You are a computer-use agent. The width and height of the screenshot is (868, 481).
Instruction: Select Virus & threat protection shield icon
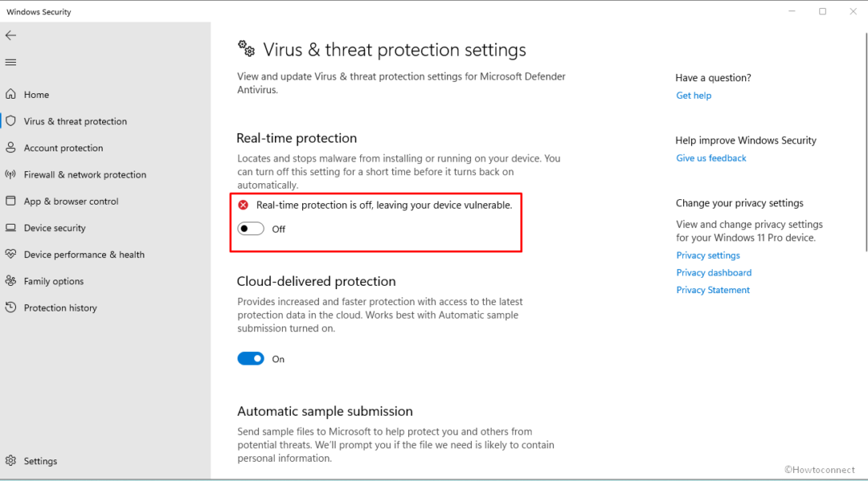click(x=11, y=121)
